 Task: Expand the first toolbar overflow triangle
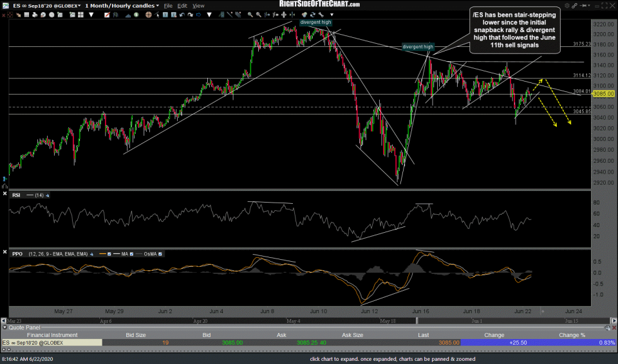point(91,15)
